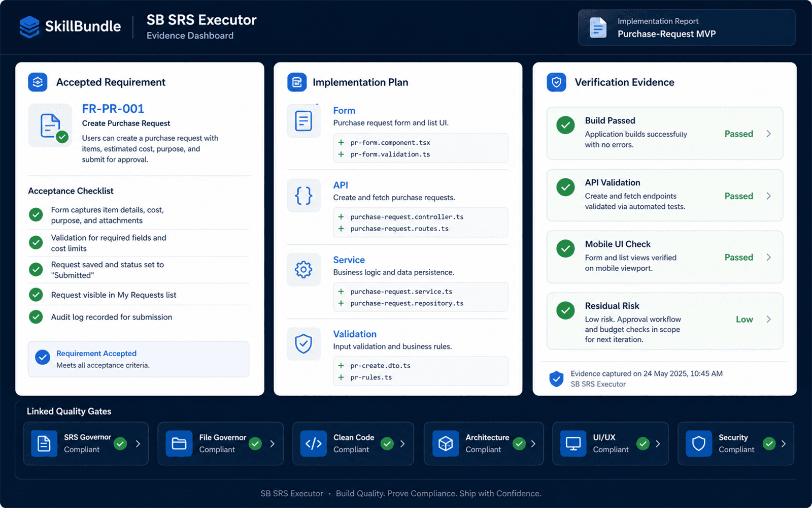The height and width of the screenshot is (508, 812).
Task: Open the Form section heading
Action: point(344,111)
